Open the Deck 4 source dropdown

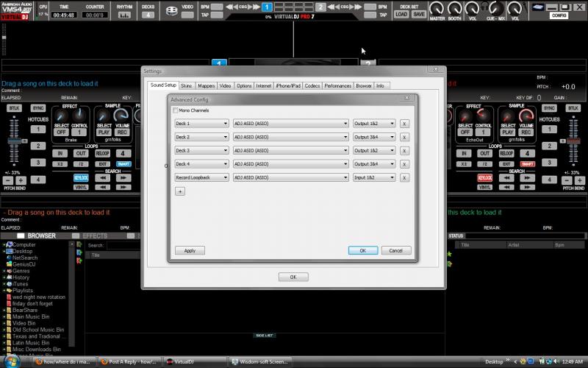point(201,164)
